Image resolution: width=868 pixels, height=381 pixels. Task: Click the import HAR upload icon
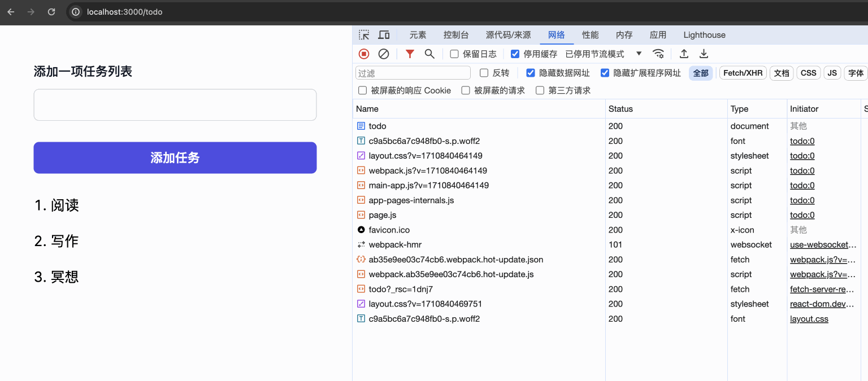(x=684, y=54)
